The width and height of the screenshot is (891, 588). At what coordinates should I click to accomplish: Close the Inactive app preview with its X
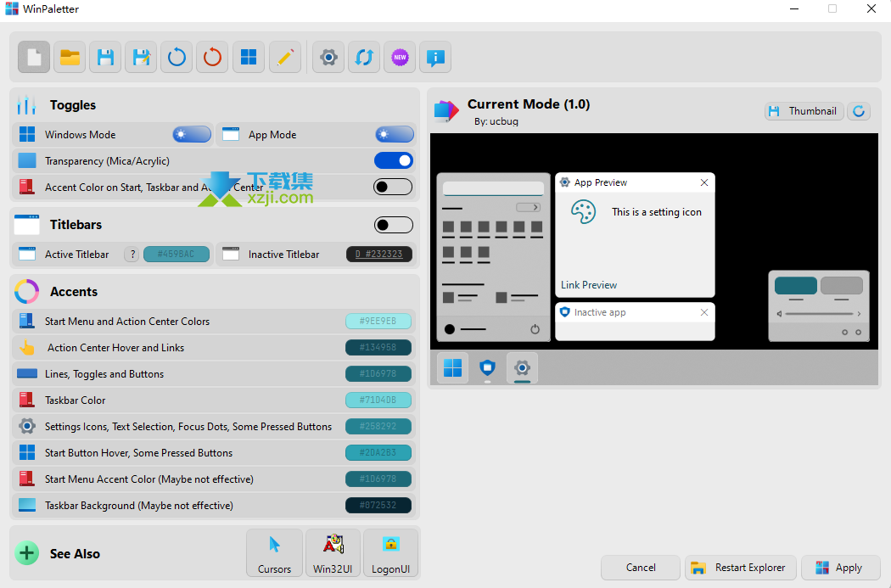704,312
